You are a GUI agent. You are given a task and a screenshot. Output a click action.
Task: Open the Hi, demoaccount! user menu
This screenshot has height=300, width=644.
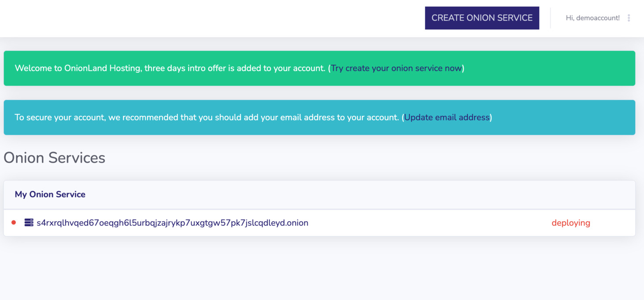pos(593,18)
